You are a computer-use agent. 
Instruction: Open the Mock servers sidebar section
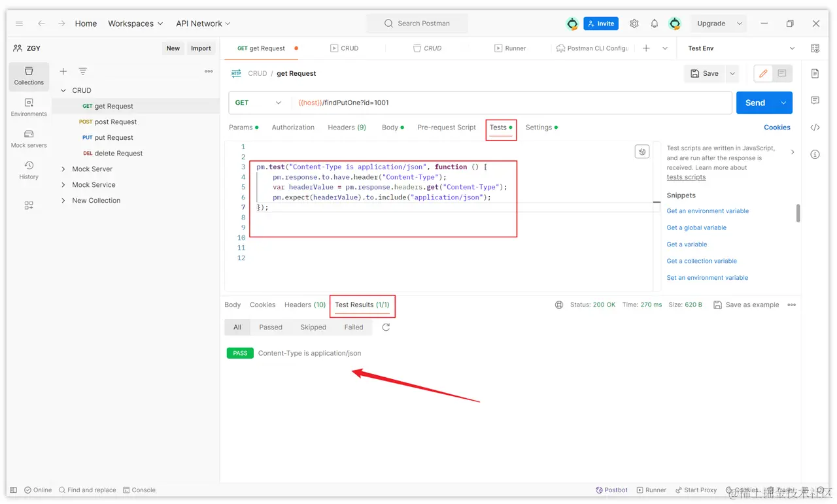coord(29,139)
